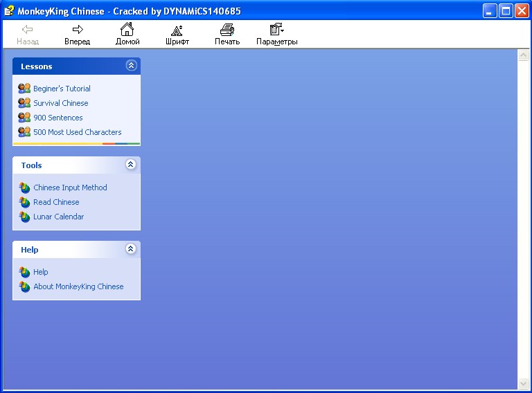This screenshot has height=393, width=532.
Task: Close the MonkeyKing Chinese window
Action: click(x=522, y=11)
